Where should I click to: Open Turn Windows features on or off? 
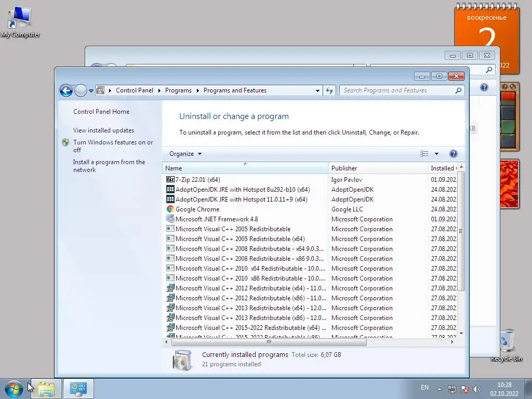(113, 146)
